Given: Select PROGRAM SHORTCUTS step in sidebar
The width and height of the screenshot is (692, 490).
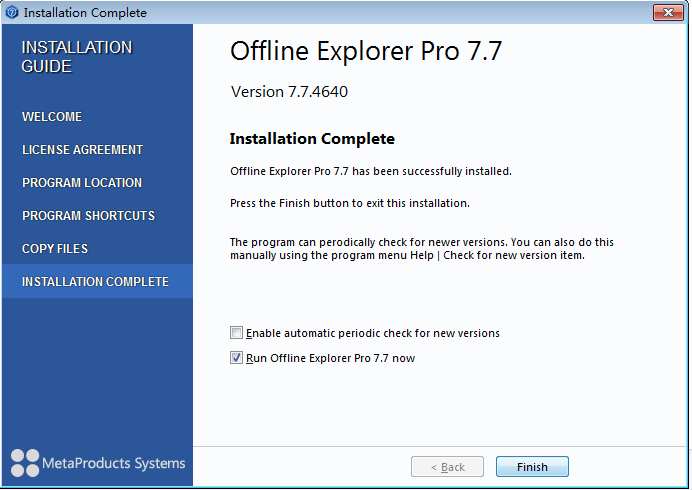Looking at the screenshot, I should pos(88,215).
